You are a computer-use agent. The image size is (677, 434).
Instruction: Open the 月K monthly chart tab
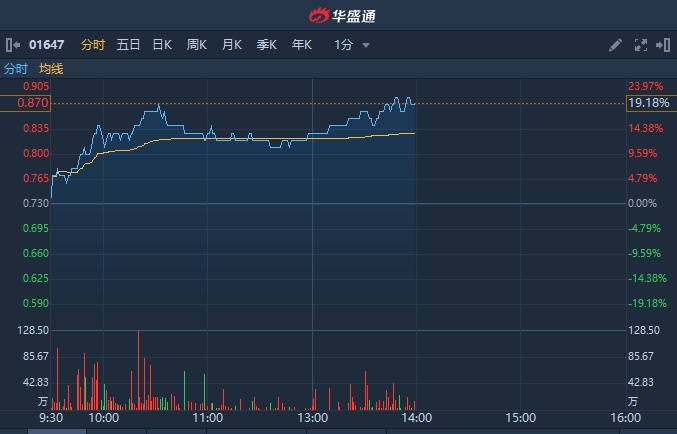pos(231,45)
